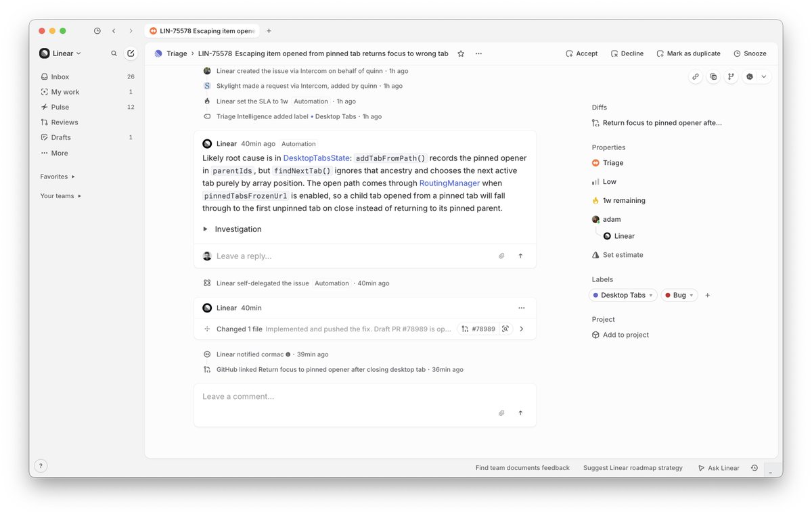Open pull request #78989 chip
812x516 pixels.
[x=478, y=329]
